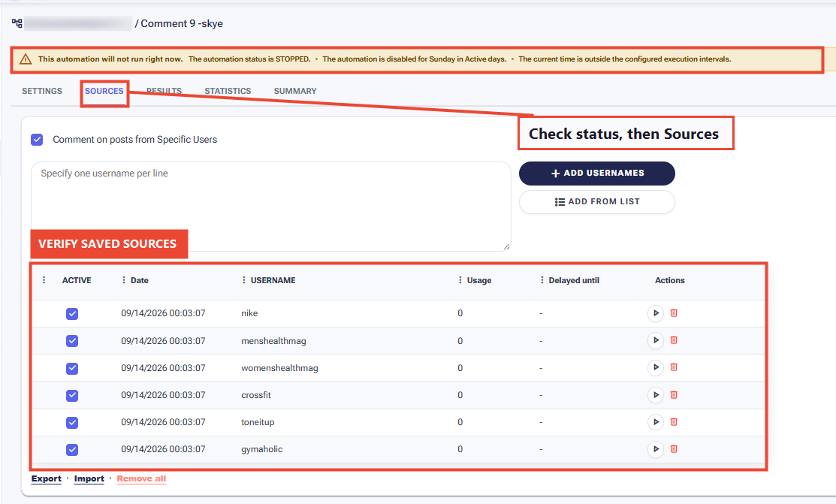This screenshot has height=504, width=836.
Task: Delete the menshealthmag source row
Action: coord(674,340)
